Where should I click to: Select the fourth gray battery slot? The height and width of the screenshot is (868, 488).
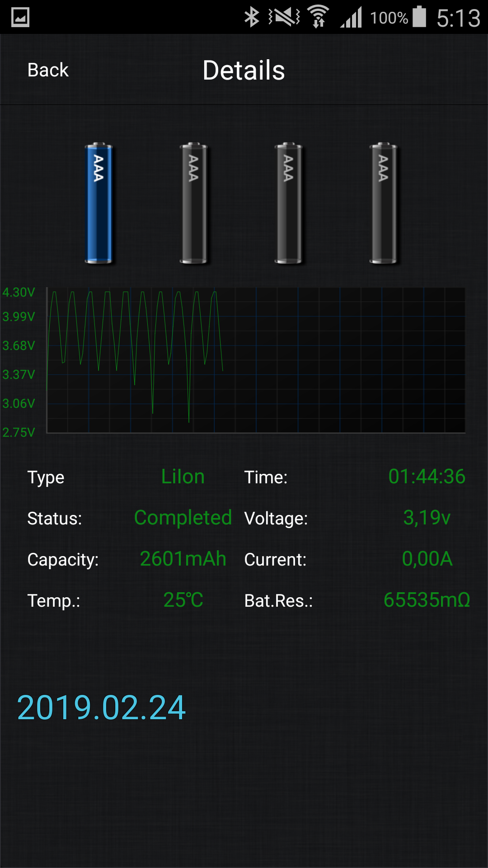[383, 203]
